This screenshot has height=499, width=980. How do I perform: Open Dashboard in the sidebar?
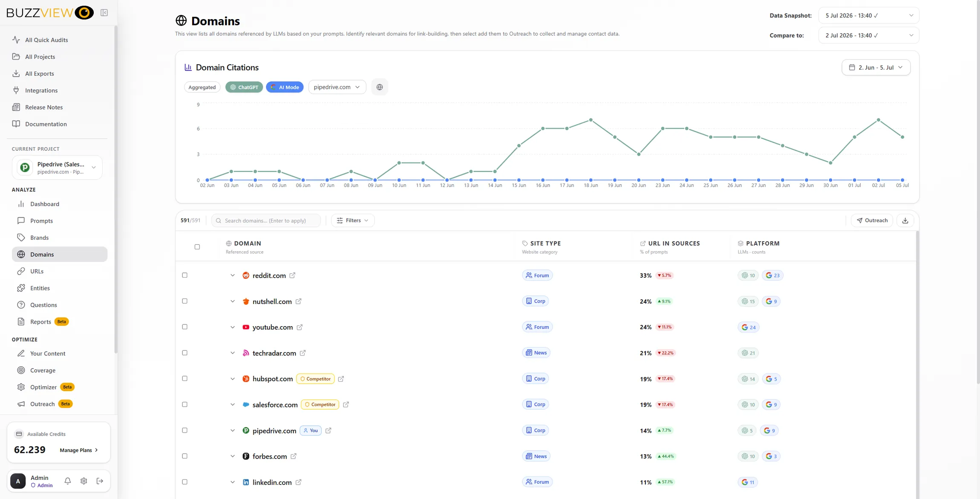60,204
